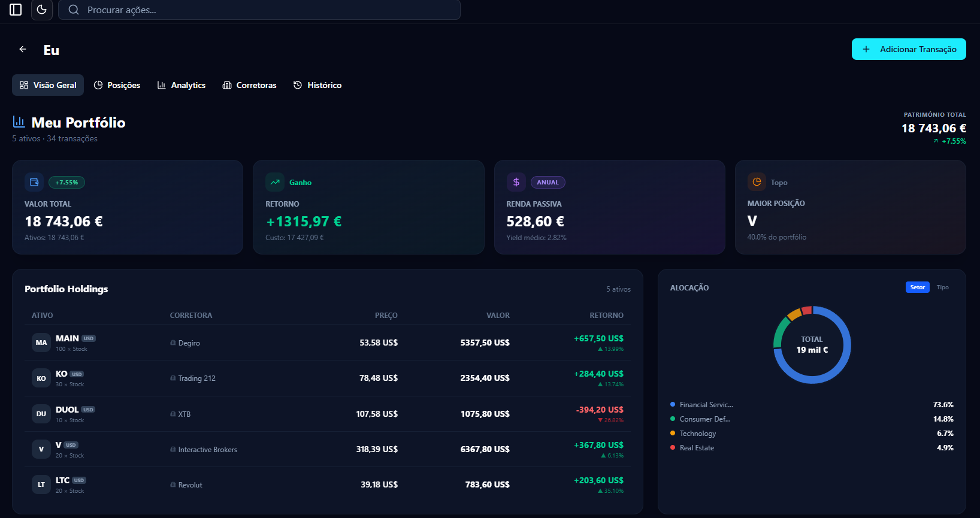Click the USD badge next to KO
The height and width of the screenshot is (518, 980).
click(x=77, y=374)
